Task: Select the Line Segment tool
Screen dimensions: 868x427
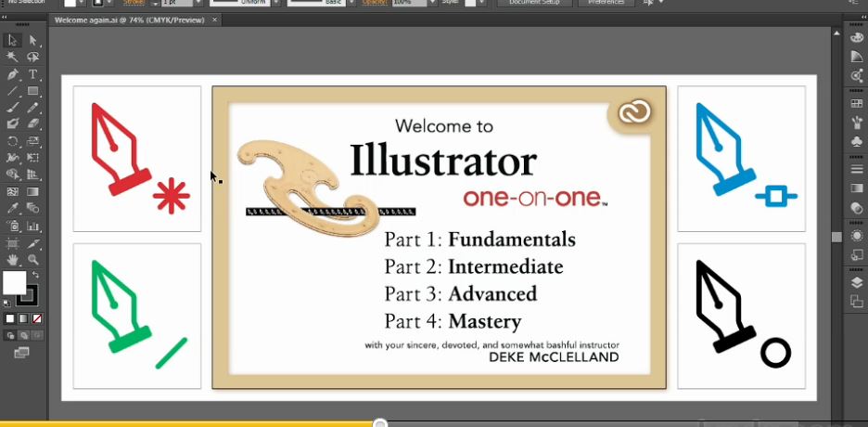Action: [x=12, y=91]
